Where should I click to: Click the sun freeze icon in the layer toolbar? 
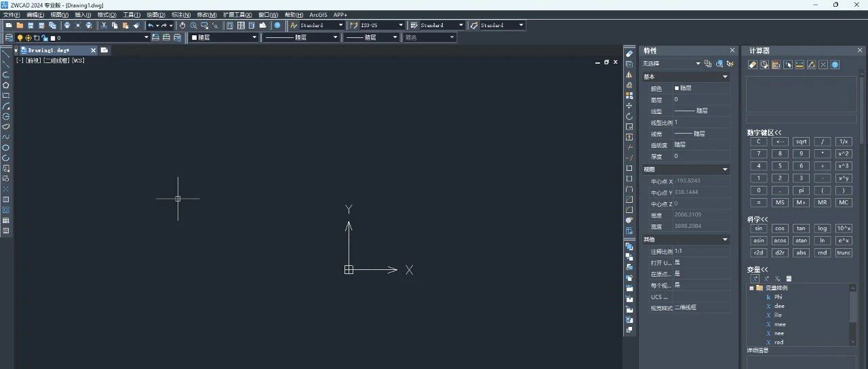[x=28, y=38]
